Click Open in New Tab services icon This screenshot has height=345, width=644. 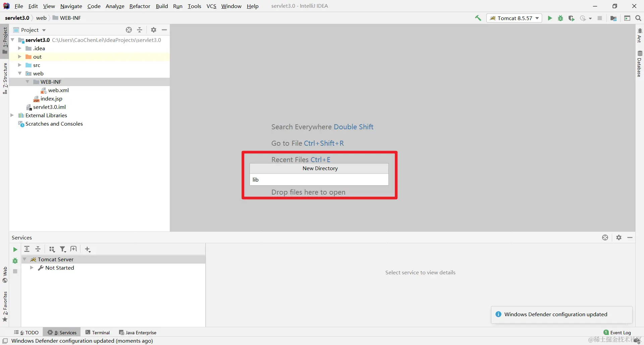(x=73, y=249)
